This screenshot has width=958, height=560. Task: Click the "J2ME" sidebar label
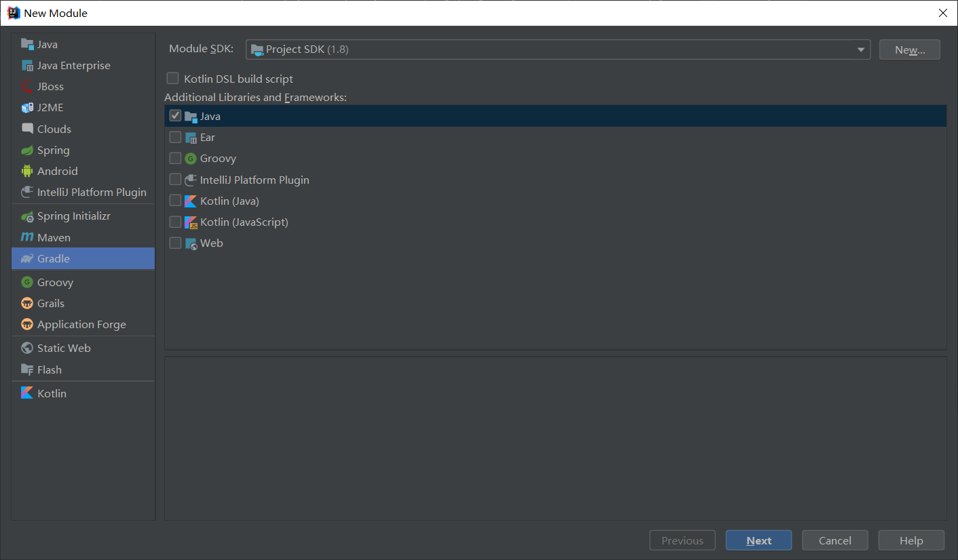[50, 108]
